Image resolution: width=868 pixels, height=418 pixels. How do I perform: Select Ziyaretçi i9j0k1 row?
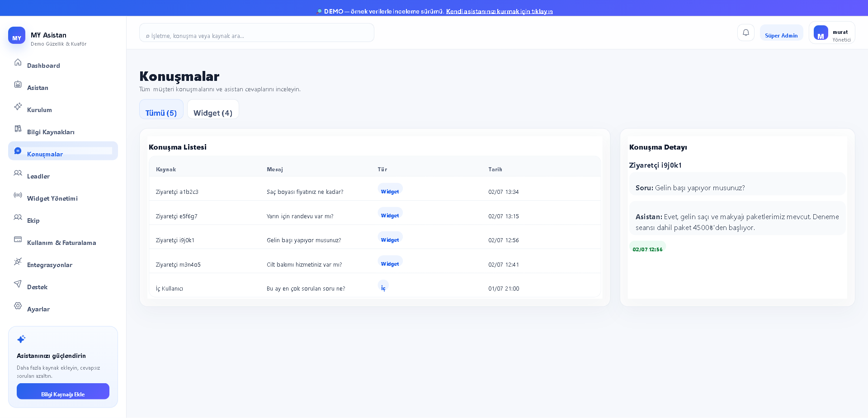[375, 237]
